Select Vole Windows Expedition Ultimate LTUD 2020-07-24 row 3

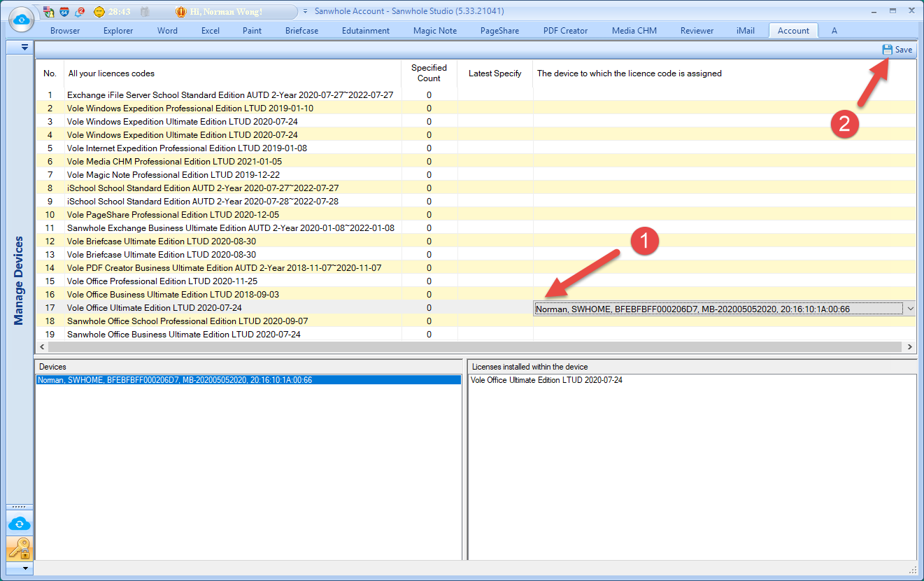[x=476, y=122]
